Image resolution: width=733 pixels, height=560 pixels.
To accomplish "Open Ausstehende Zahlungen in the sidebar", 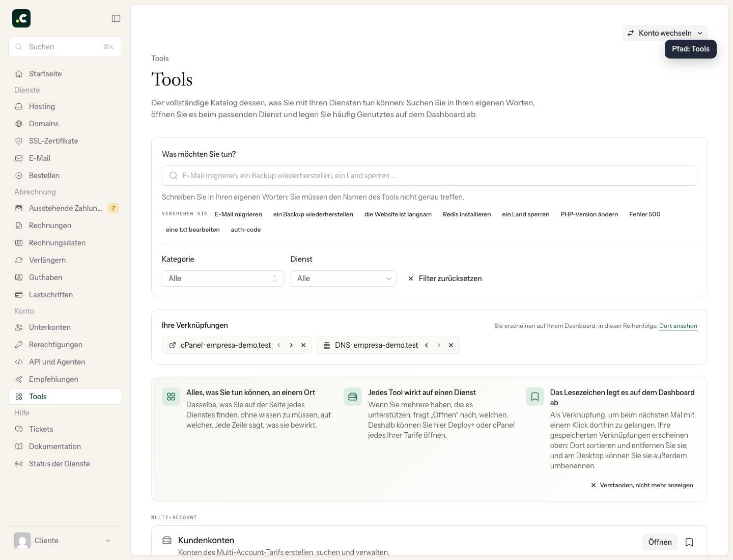I will (x=65, y=208).
